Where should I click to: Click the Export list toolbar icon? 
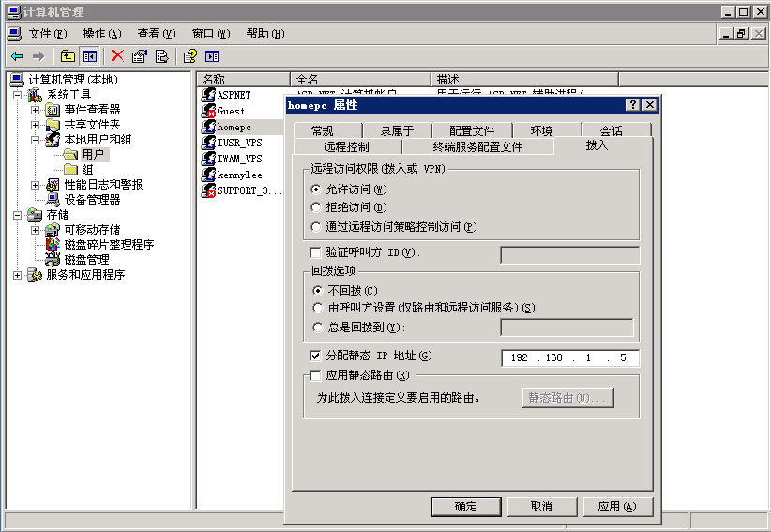pyautogui.click(x=161, y=56)
